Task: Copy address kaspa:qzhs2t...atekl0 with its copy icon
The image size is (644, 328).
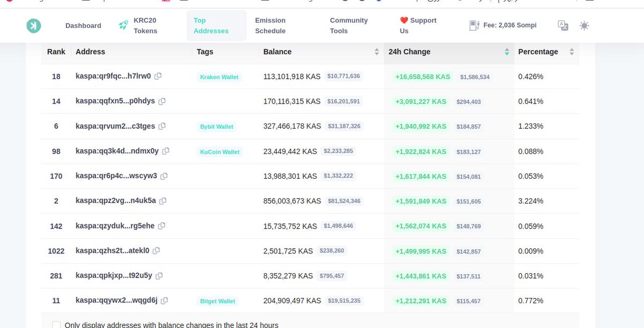Action: coord(155,251)
